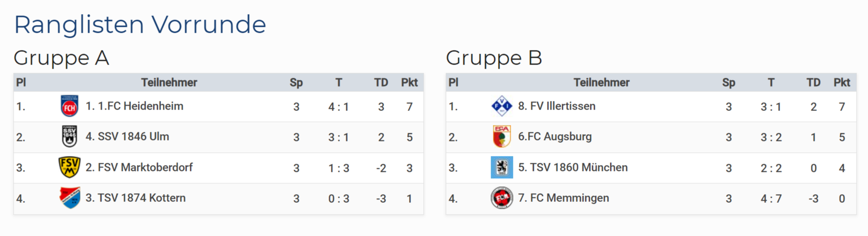Screen dimensions: 868x236
Task: Click the 1.FC Heidenheim club logo
Action: pyautogui.click(x=70, y=106)
